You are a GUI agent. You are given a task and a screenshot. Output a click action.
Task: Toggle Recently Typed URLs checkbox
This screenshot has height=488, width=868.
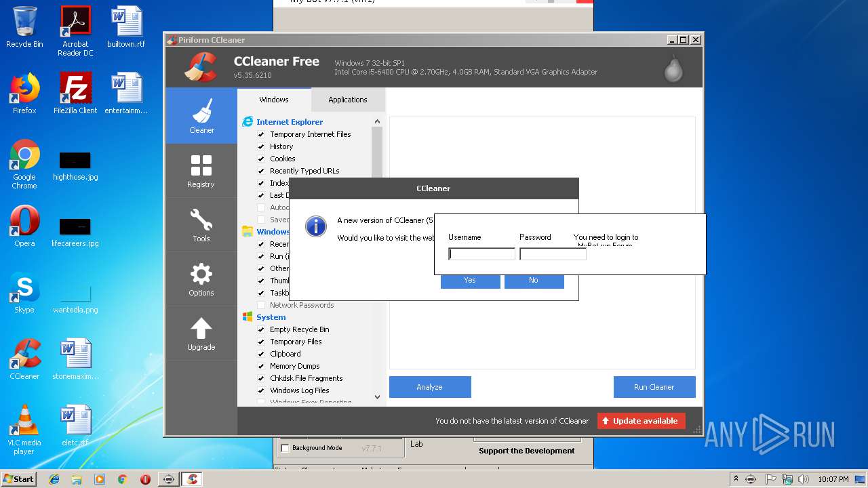pos(261,171)
